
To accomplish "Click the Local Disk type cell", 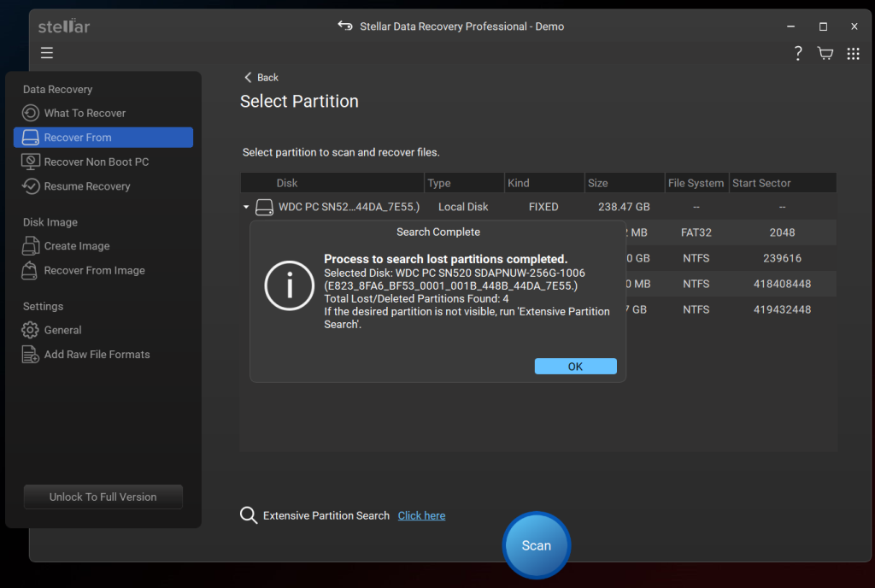I will [x=463, y=207].
